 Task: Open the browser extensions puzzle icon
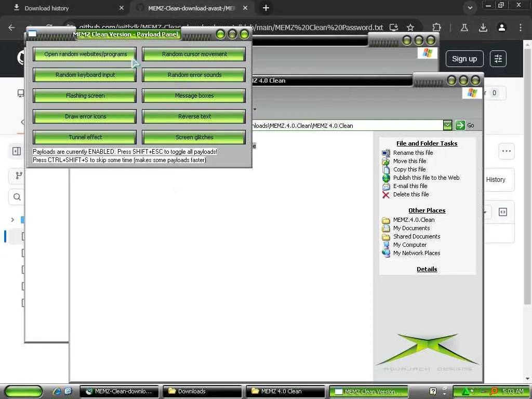[436, 28]
